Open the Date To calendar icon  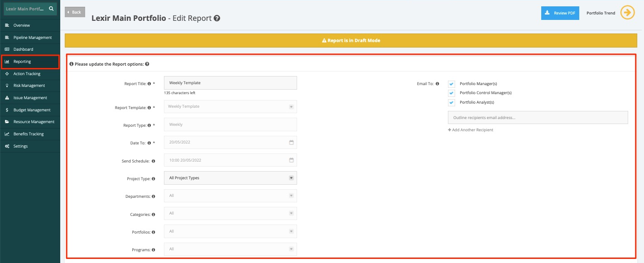point(292,142)
